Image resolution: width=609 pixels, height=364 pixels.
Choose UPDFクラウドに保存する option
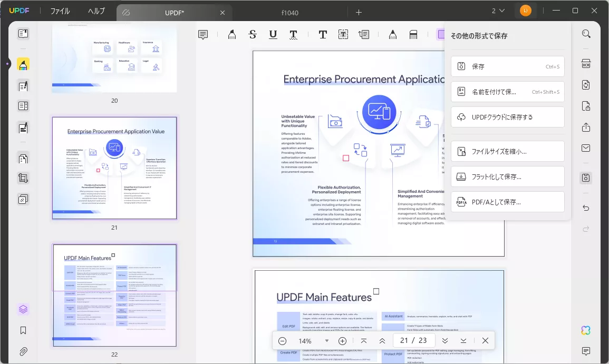(508, 117)
